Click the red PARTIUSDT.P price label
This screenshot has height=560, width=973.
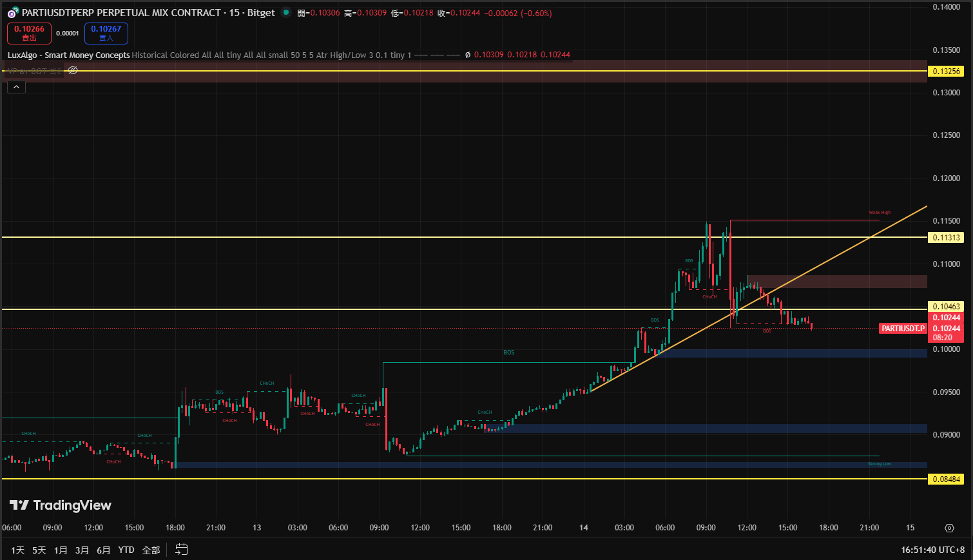[903, 329]
